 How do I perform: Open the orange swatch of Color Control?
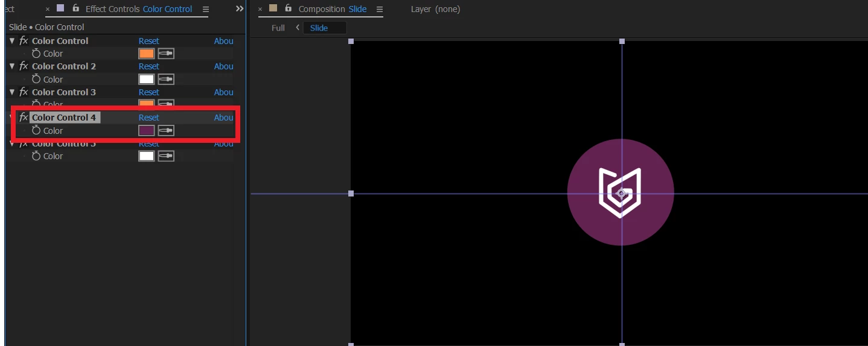tap(147, 54)
